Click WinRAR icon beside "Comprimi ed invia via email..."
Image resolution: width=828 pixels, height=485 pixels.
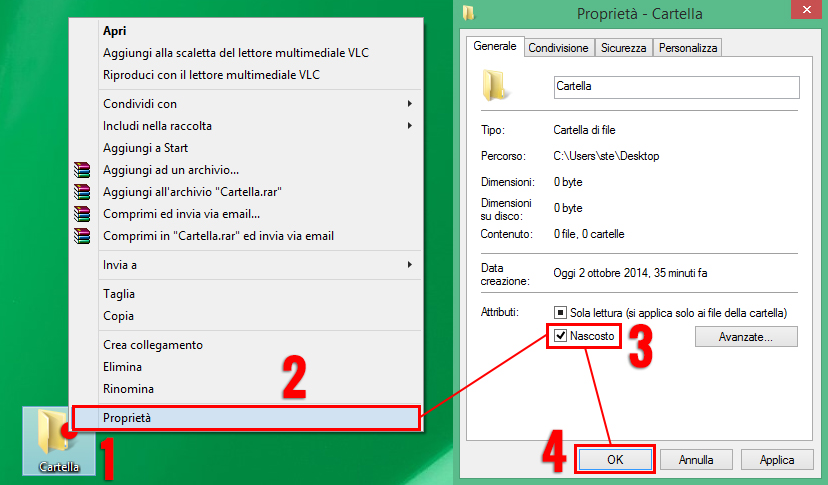click(82, 214)
